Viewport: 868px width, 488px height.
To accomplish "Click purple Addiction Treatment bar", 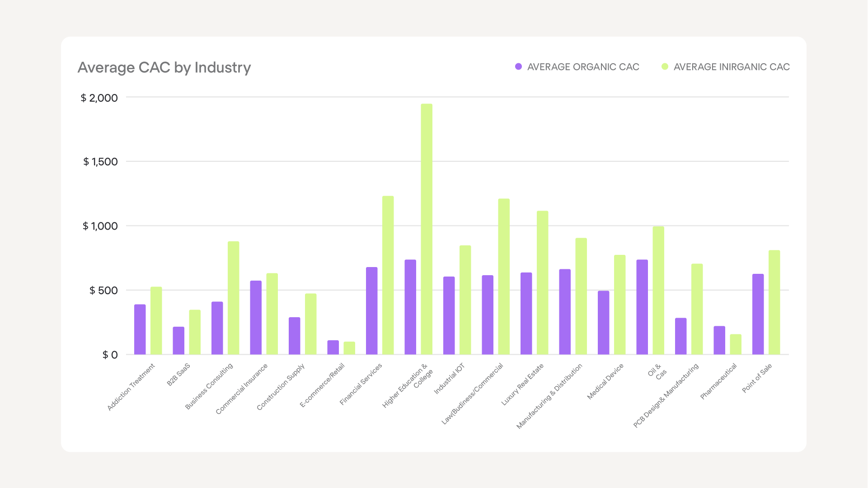I will 140,329.
